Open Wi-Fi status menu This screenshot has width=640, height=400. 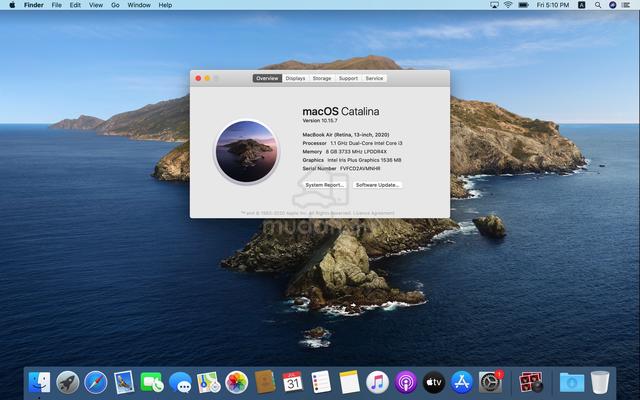pos(508,5)
